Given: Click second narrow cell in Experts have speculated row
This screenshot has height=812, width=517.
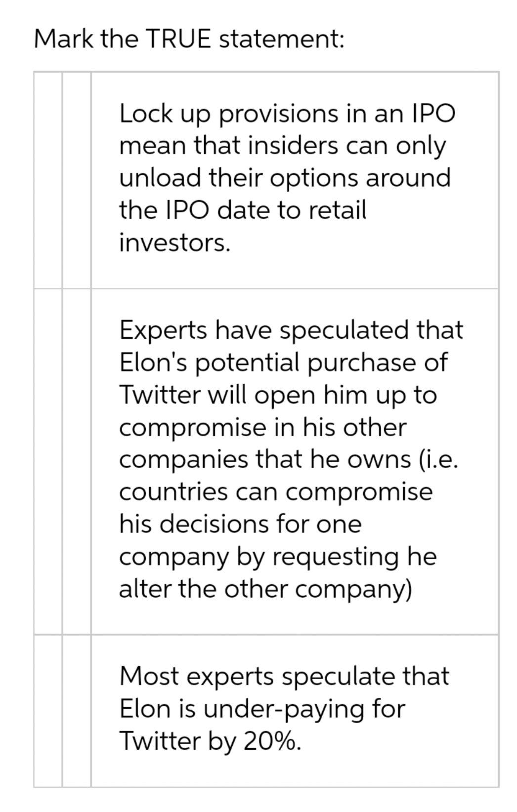Looking at the screenshot, I should tap(77, 461).
